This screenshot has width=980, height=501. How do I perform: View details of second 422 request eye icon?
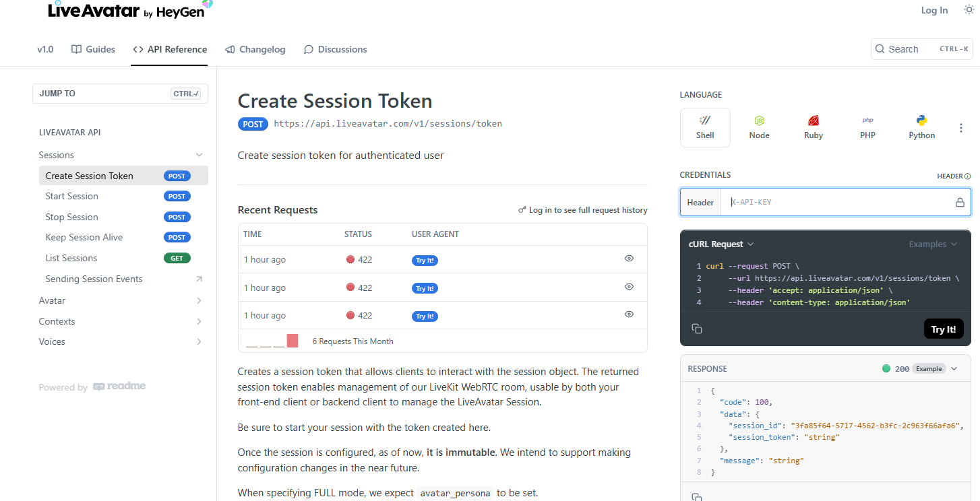pos(629,287)
